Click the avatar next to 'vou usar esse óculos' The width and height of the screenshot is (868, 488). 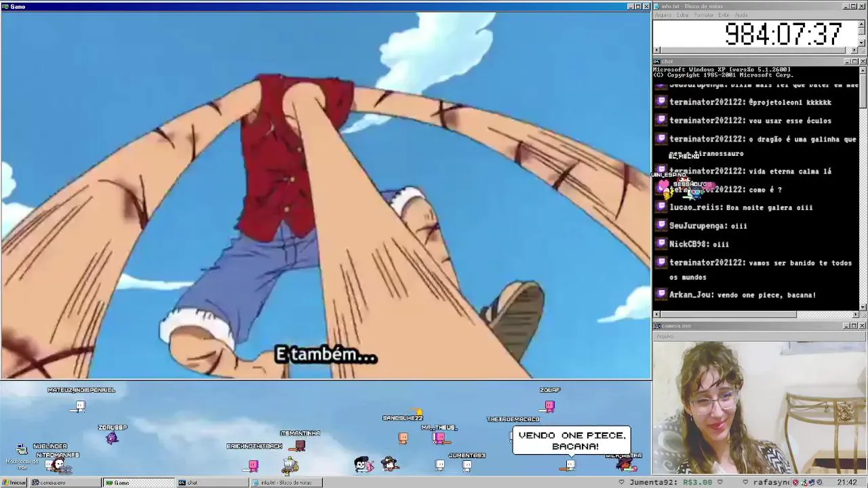(x=661, y=120)
